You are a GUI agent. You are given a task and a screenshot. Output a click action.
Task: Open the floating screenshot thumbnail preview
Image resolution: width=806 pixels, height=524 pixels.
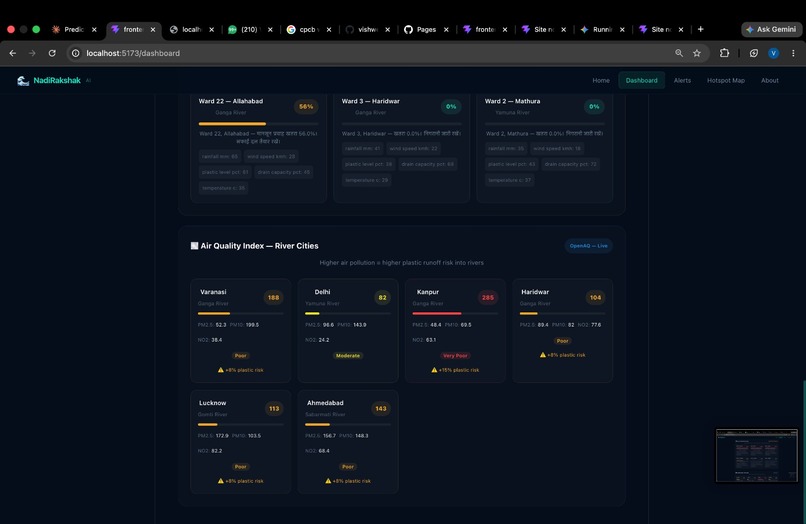[757, 456]
